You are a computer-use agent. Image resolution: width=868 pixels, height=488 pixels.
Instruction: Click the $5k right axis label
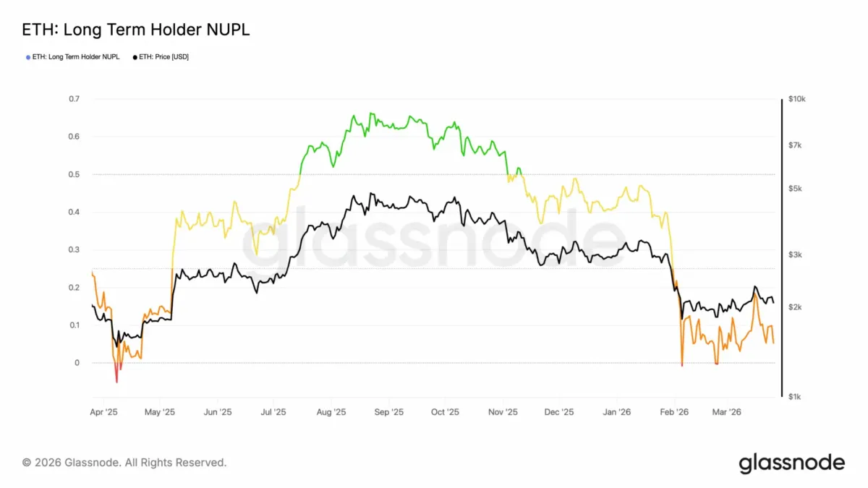tap(795, 189)
